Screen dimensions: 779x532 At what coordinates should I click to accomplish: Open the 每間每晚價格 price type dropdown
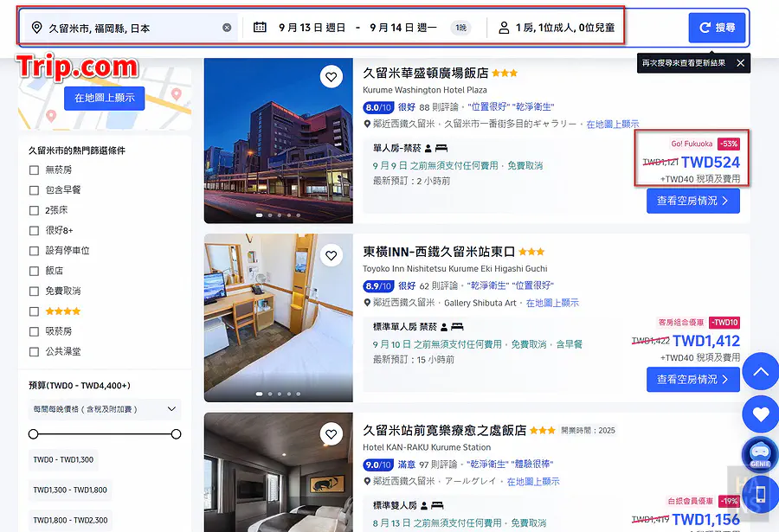pyautogui.click(x=105, y=409)
